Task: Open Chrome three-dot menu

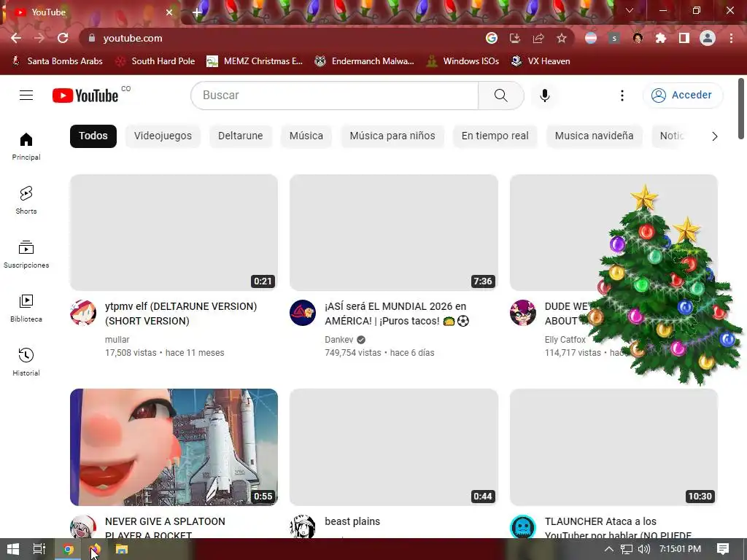Action: (x=731, y=38)
